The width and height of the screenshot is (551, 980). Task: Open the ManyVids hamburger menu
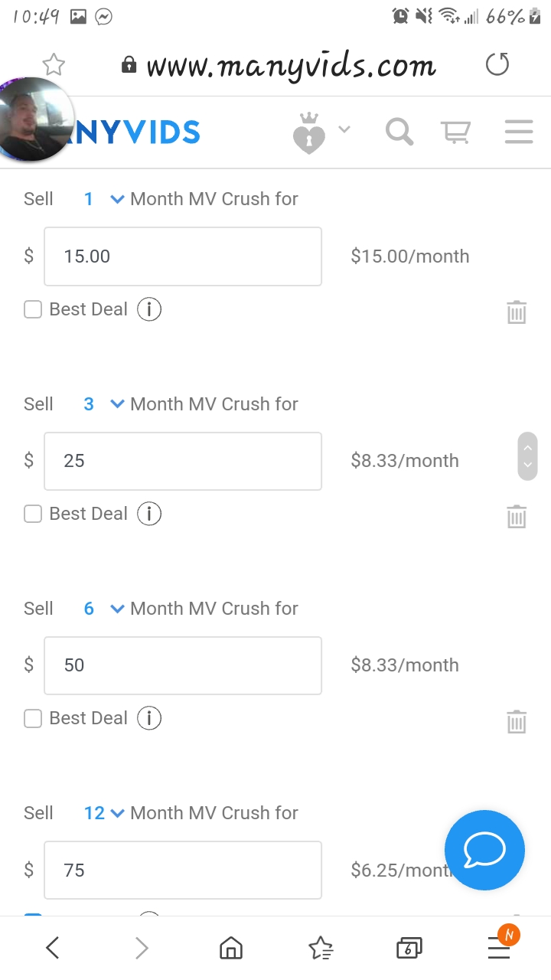pyautogui.click(x=519, y=132)
